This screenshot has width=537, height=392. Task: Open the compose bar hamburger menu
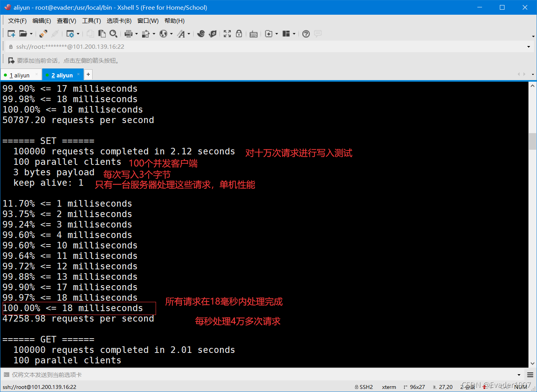coord(530,375)
